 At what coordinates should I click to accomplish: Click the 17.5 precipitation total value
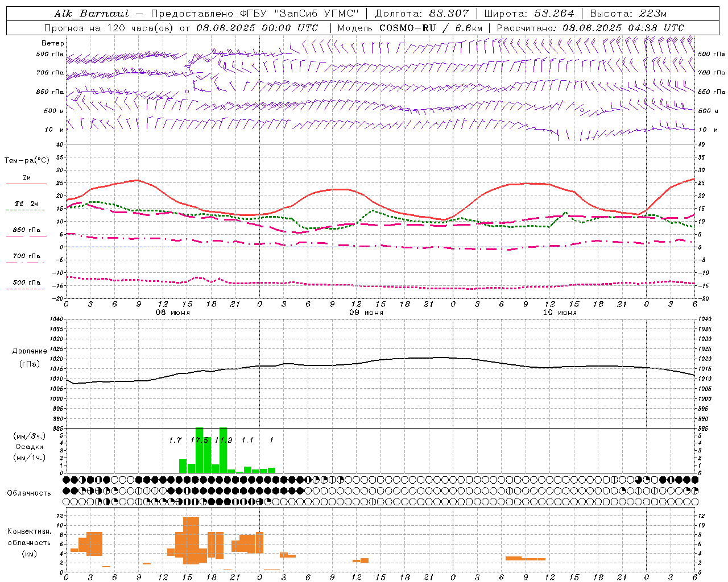pos(200,440)
